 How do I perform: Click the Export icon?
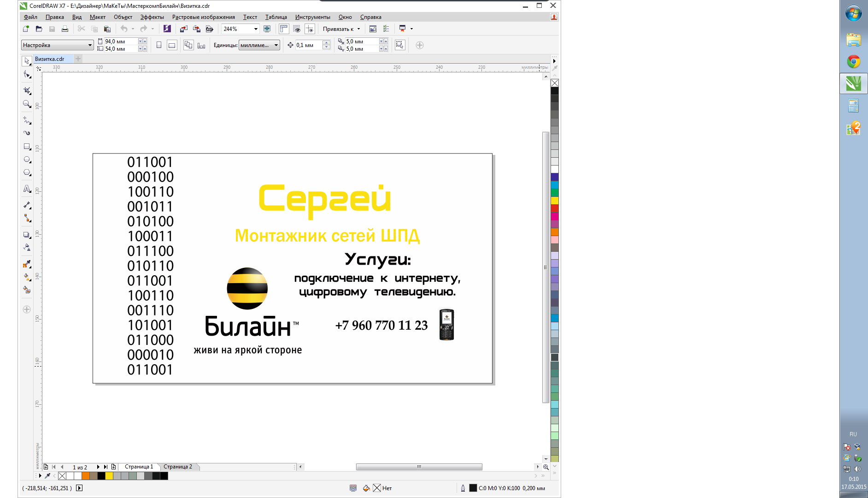pyautogui.click(x=197, y=29)
